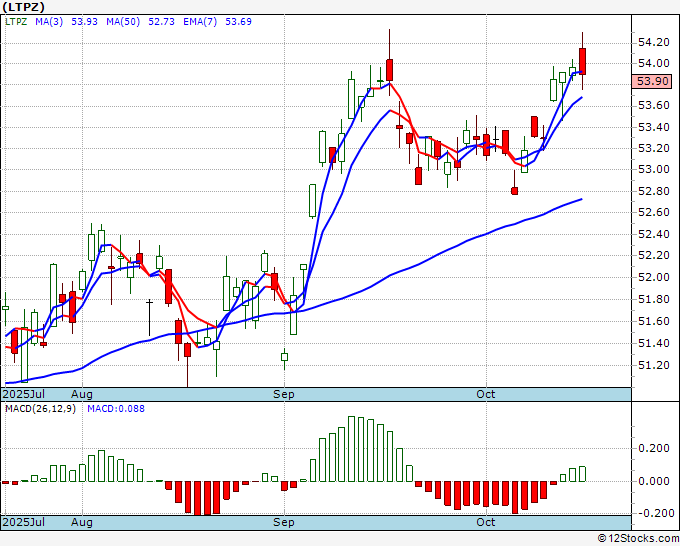Click the 52.40 price axis label
Viewport: 680px width, 546px height.
coord(654,234)
